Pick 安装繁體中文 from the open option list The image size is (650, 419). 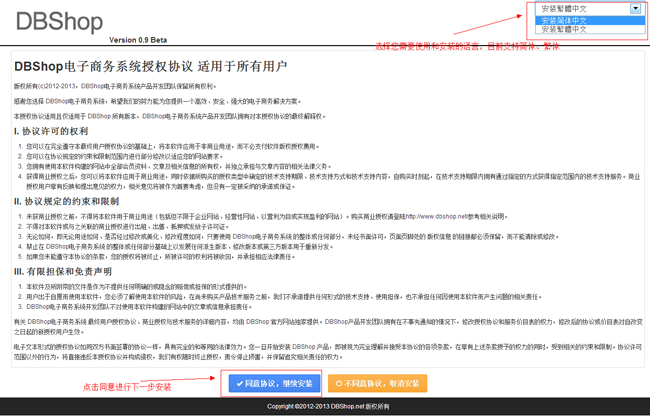click(x=590, y=29)
